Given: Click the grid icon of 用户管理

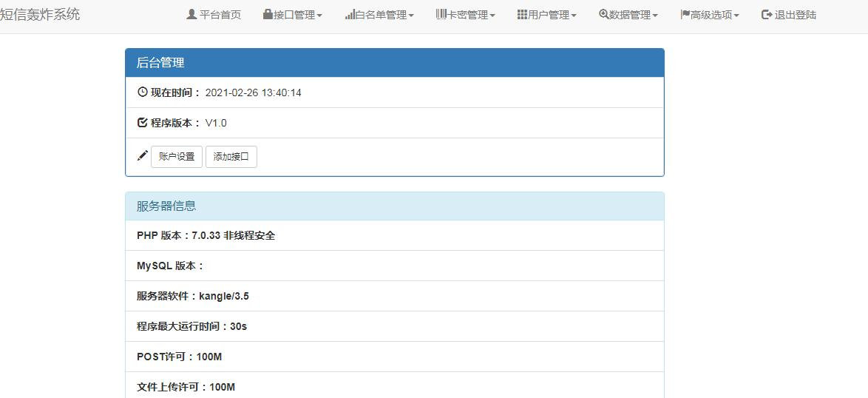Looking at the screenshot, I should [x=522, y=14].
